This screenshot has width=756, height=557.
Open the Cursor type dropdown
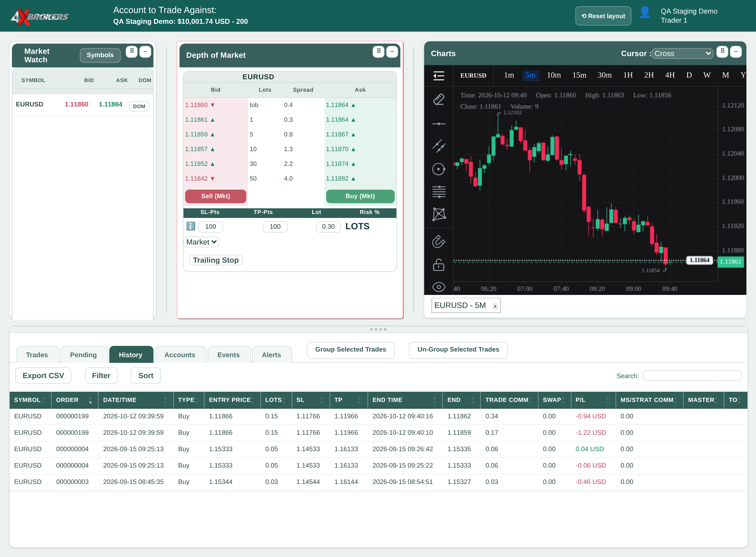pos(682,53)
